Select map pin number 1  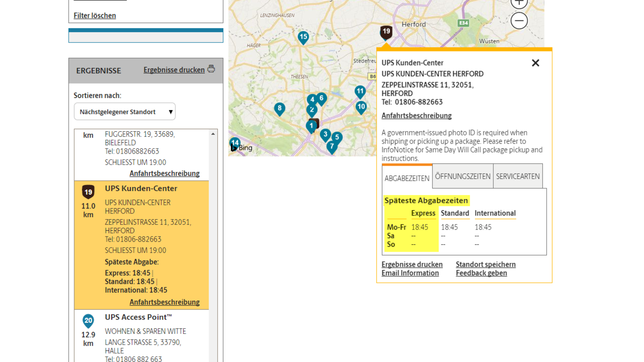(x=311, y=126)
